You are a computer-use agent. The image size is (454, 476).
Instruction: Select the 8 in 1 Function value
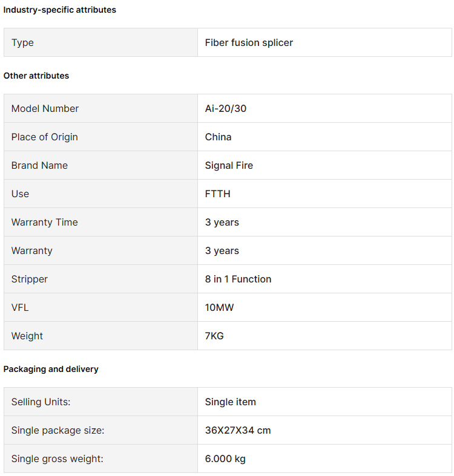point(238,279)
